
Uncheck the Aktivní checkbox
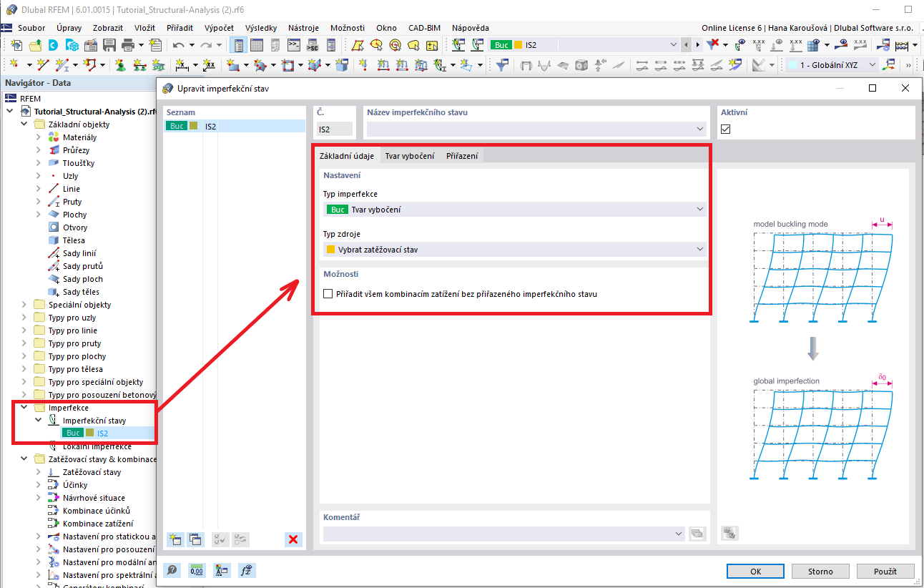click(726, 129)
